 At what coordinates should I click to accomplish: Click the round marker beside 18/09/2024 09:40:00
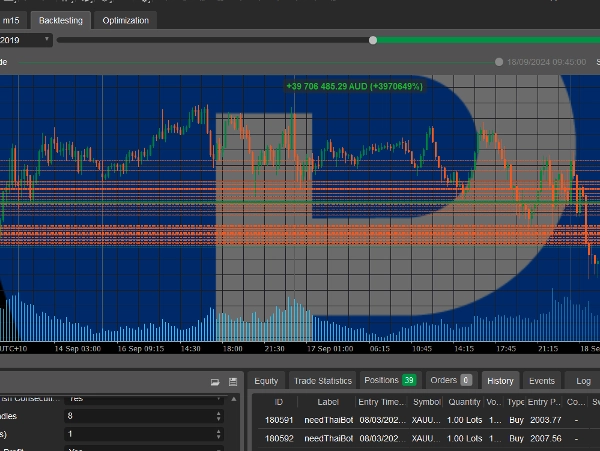(x=499, y=62)
